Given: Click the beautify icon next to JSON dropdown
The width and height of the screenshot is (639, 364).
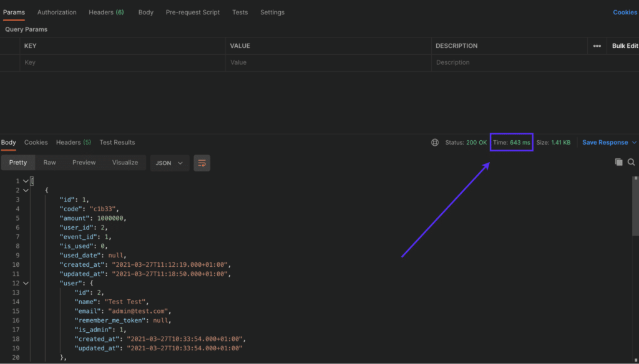Looking at the screenshot, I should point(202,162).
